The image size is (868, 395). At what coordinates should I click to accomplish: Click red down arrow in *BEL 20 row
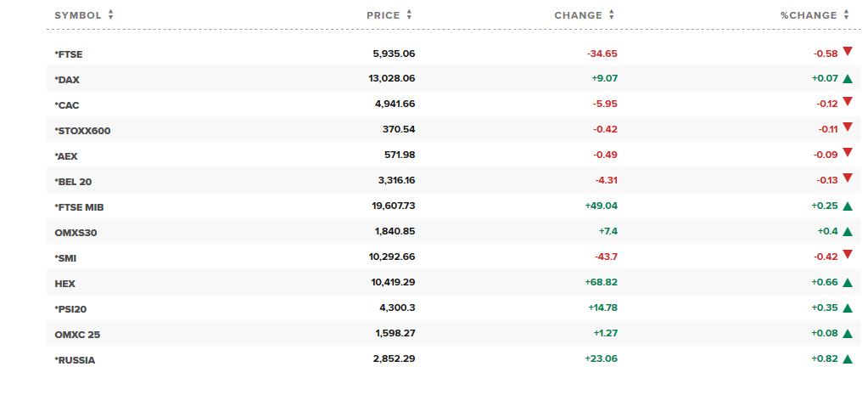(x=847, y=178)
